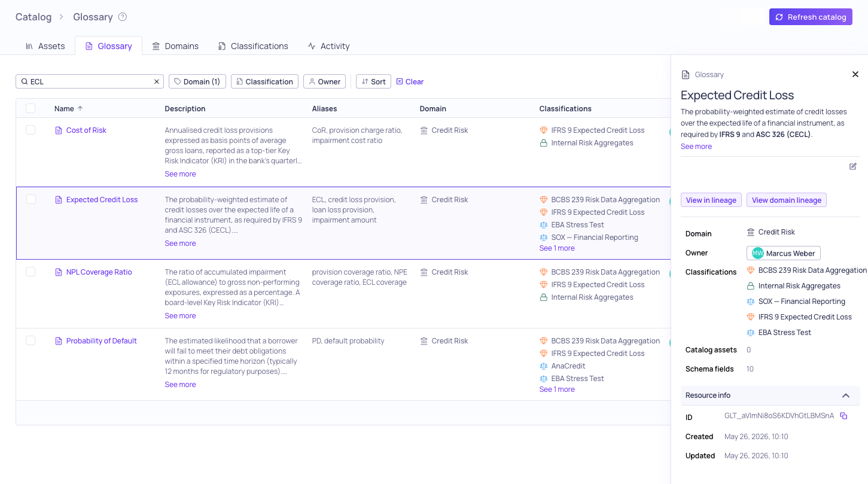
Task: Click the View in lineage button
Action: pyautogui.click(x=711, y=200)
